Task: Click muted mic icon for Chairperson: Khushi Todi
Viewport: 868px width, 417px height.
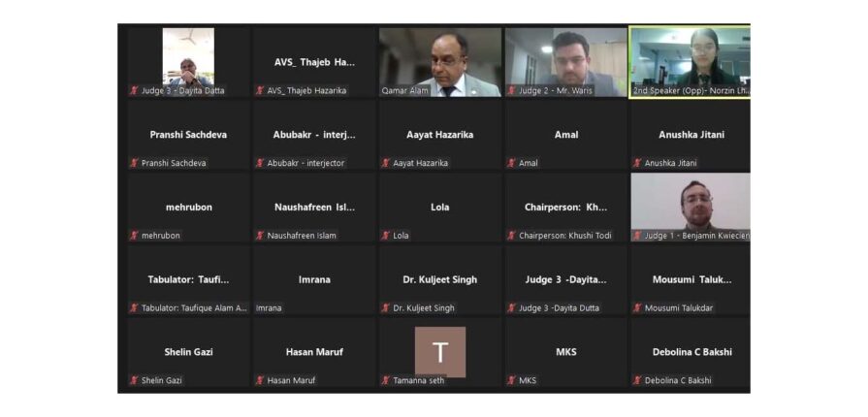Action: (x=511, y=236)
